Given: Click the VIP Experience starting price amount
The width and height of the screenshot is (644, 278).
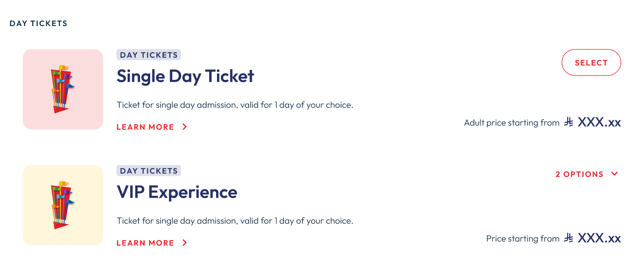Looking at the screenshot, I should tap(599, 238).
